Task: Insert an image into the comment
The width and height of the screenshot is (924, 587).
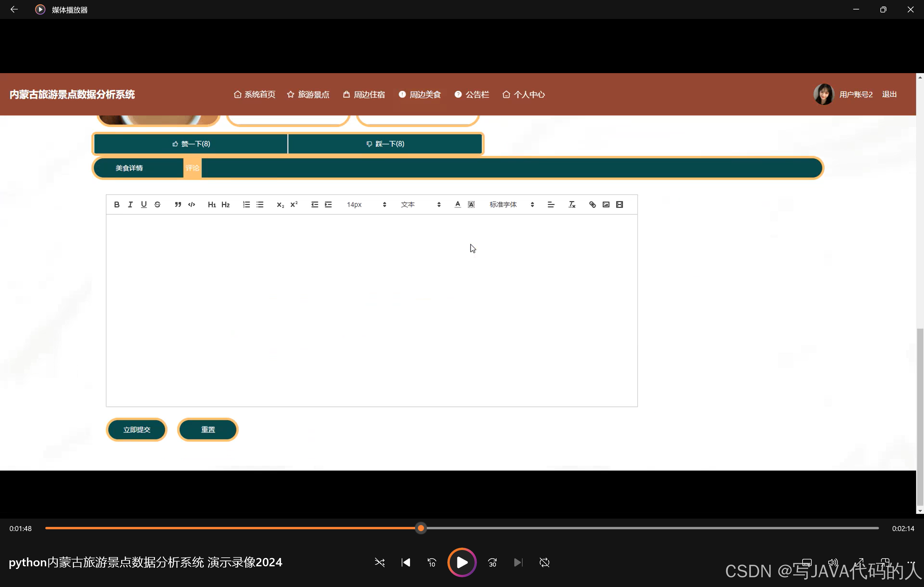Action: (x=606, y=204)
